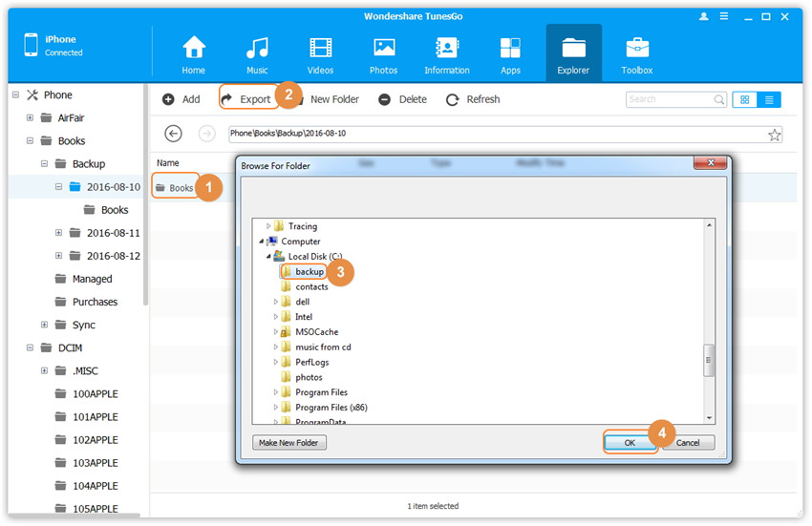Open the Toolbox icon

coord(637,48)
